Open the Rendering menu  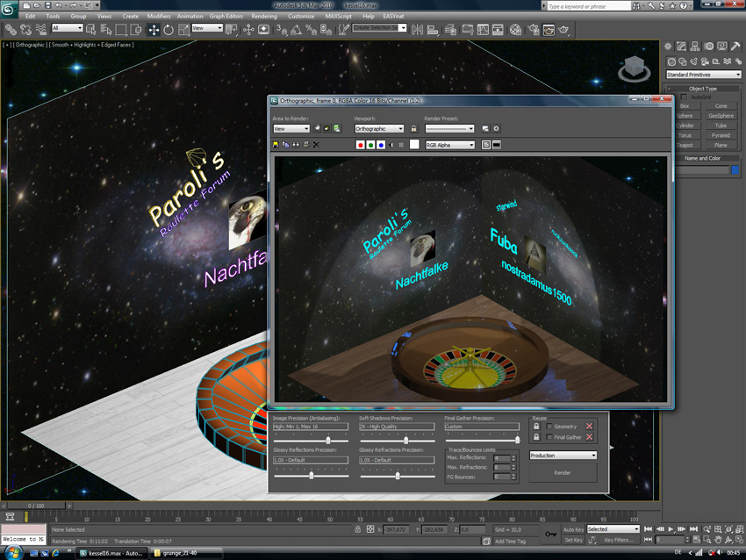pos(264,16)
